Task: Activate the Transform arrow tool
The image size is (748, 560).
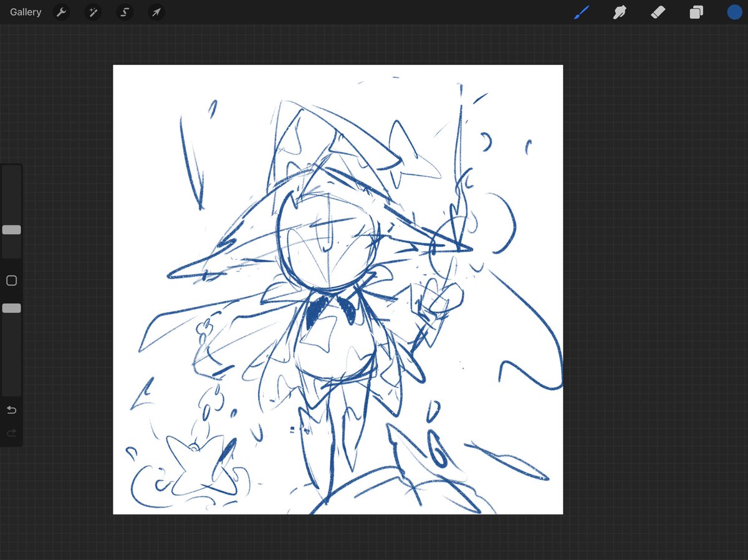Action: tap(156, 12)
